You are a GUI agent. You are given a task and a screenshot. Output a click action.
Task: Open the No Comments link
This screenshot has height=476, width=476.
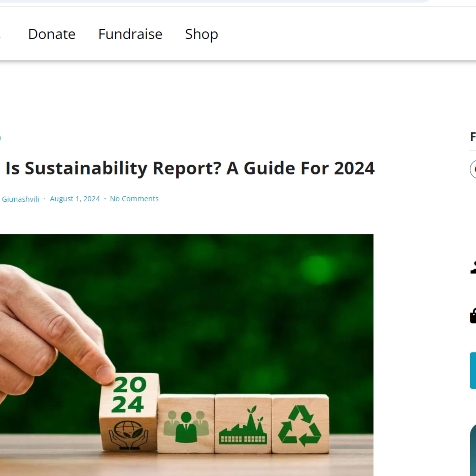coord(134,199)
